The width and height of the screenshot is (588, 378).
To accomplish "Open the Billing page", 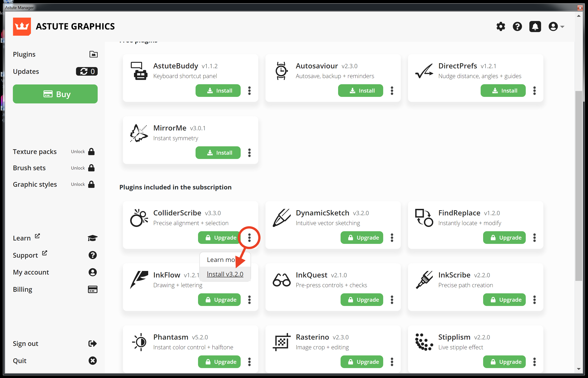I will pos(55,289).
